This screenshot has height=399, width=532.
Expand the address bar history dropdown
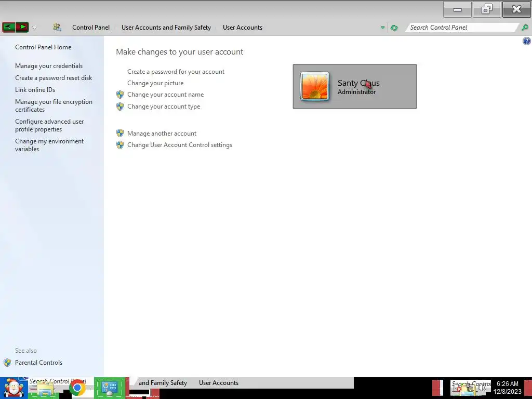(x=382, y=28)
